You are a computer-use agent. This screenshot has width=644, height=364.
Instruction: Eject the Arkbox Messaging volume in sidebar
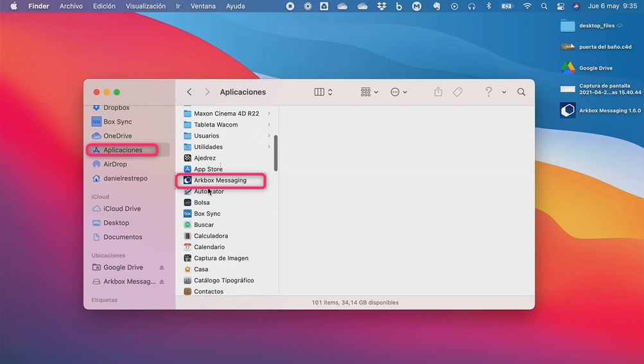pos(162,282)
